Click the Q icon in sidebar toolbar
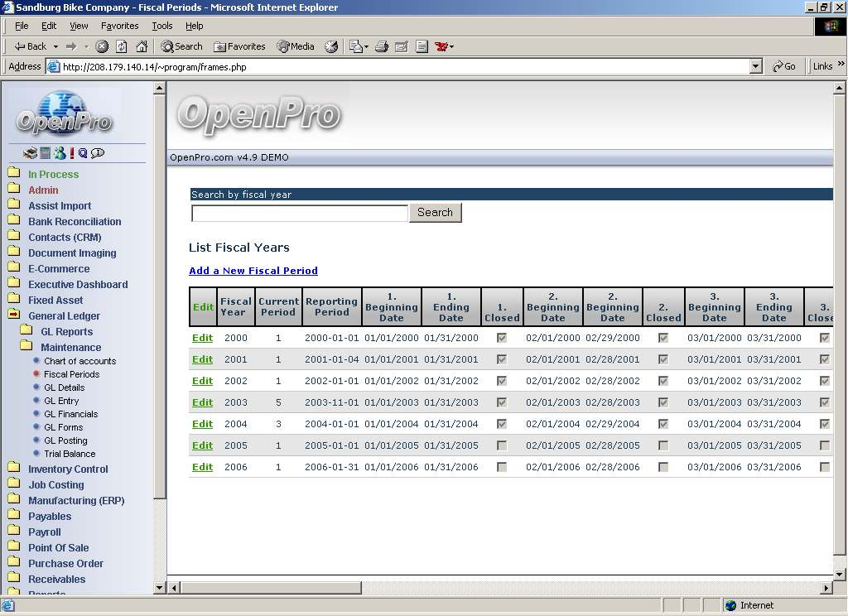 83,153
